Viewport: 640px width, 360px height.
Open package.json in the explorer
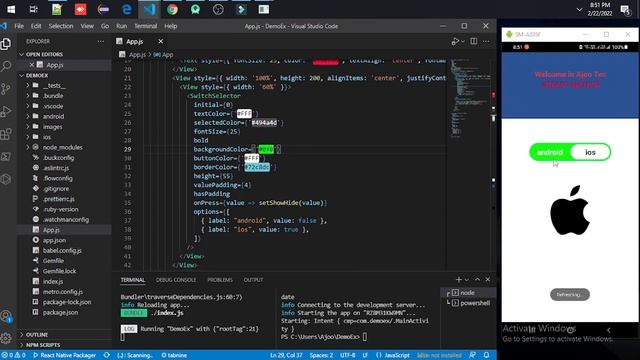pyautogui.click(x=60, y=312)
